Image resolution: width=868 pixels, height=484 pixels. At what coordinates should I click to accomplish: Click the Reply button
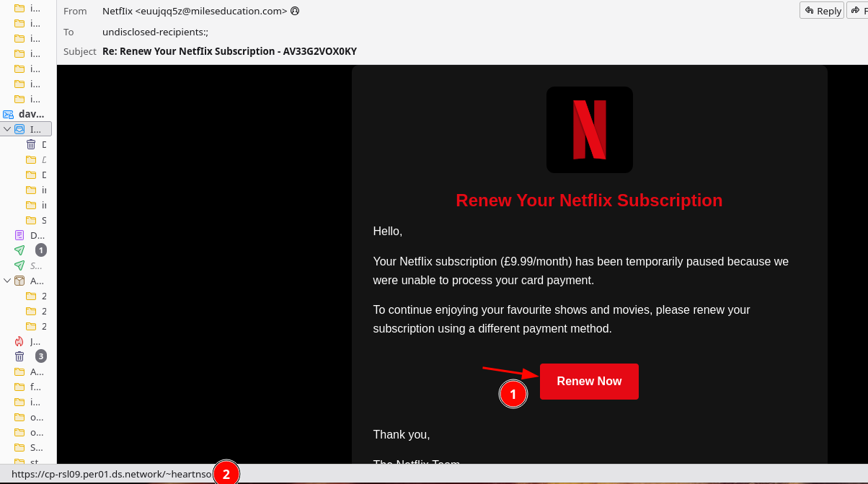pos(822,11)
